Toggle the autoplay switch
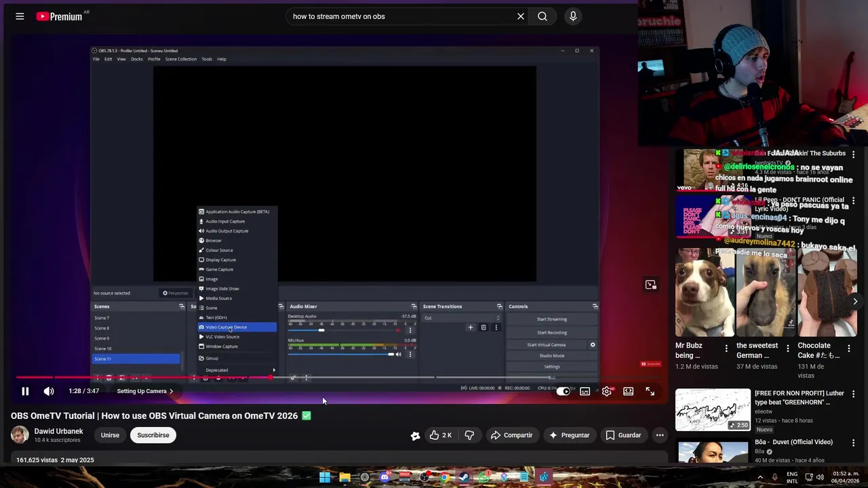 [564, 391]
